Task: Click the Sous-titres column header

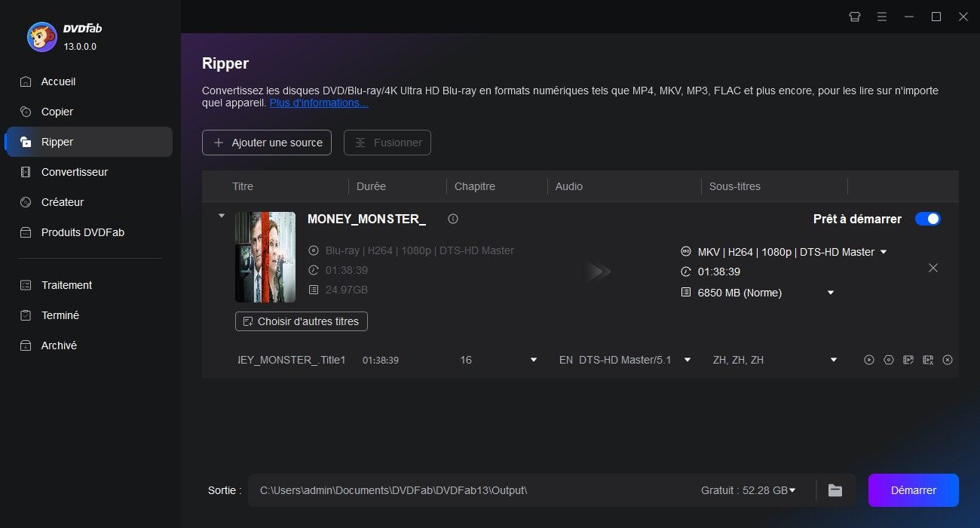Action: [735, 186]
